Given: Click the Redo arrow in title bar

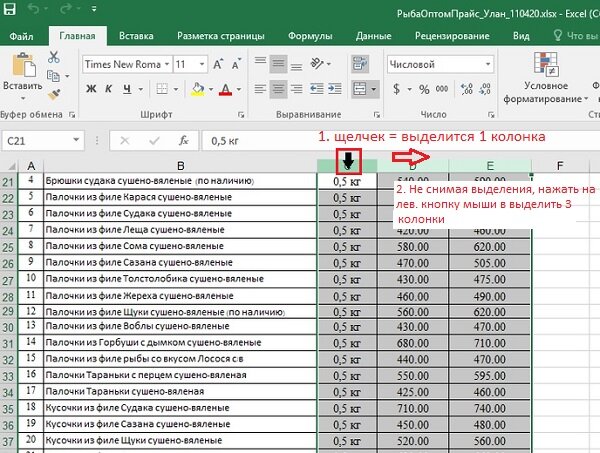Looking at the screenshot, I should click(x=64, y=8).
